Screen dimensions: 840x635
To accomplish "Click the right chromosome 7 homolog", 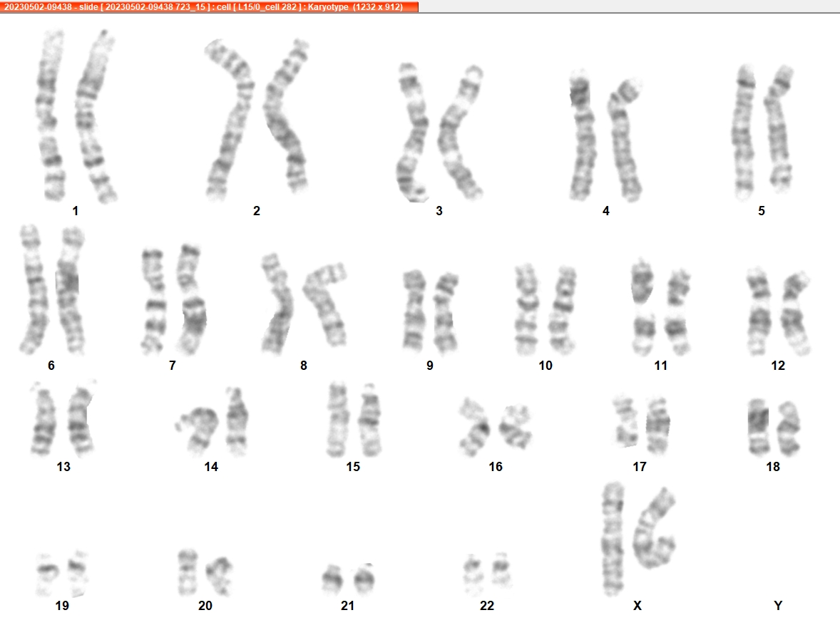I will (191, 299).
